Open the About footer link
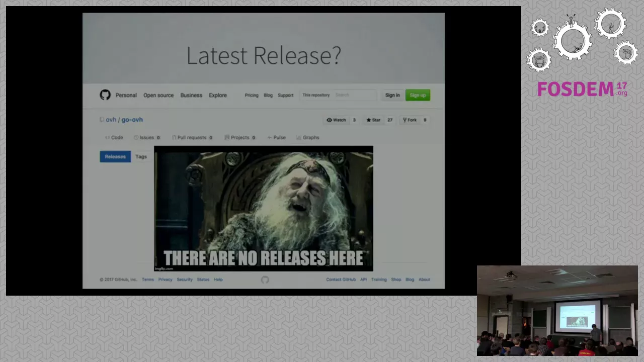The image size is (644, 362). (424, 280)
